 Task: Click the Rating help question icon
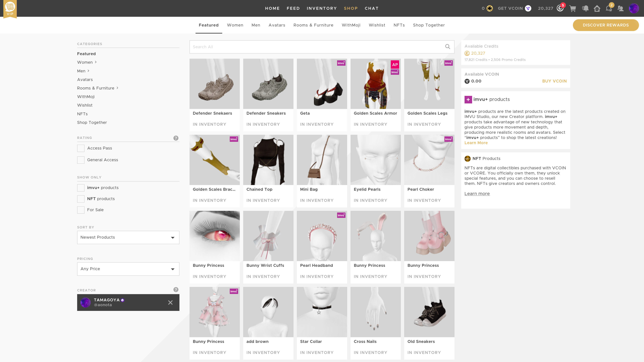pos(176,138)
